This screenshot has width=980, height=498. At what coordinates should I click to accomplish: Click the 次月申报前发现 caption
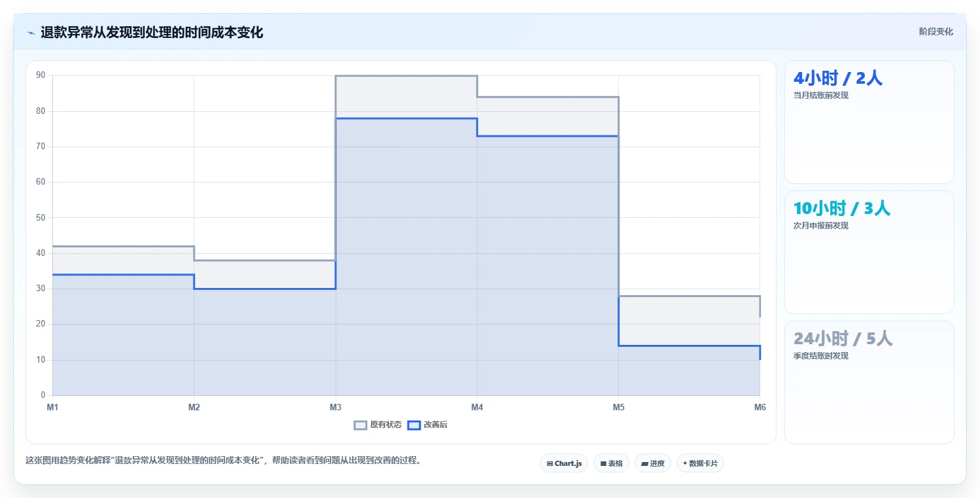click(821, 226)
